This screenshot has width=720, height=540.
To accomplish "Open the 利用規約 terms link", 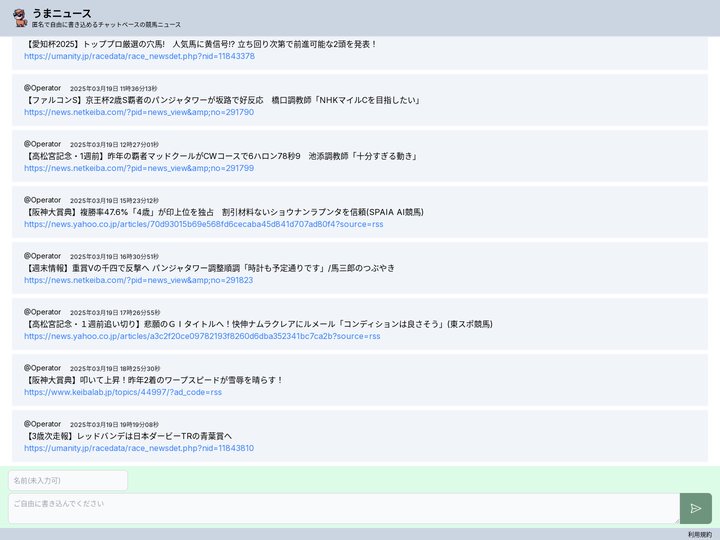I will (700, 534).
